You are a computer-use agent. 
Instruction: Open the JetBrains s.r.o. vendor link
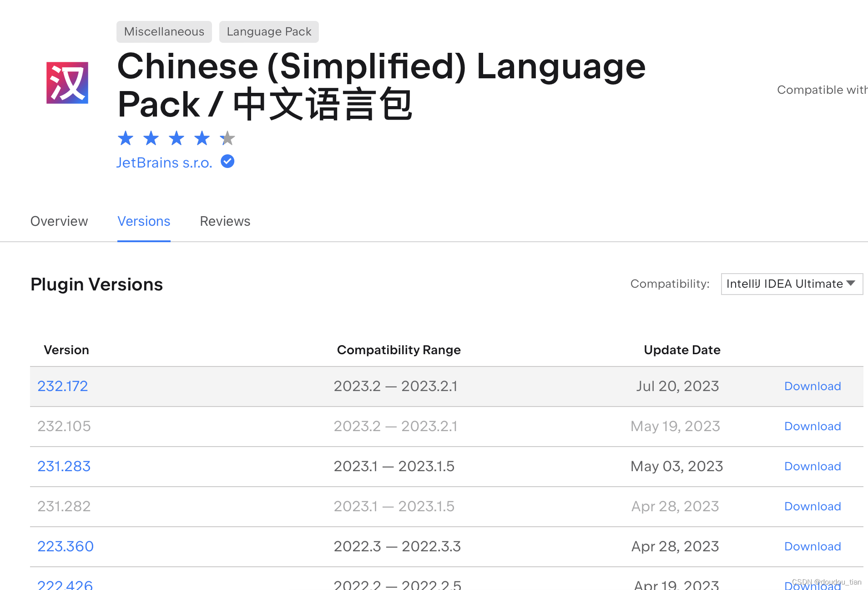164,163
